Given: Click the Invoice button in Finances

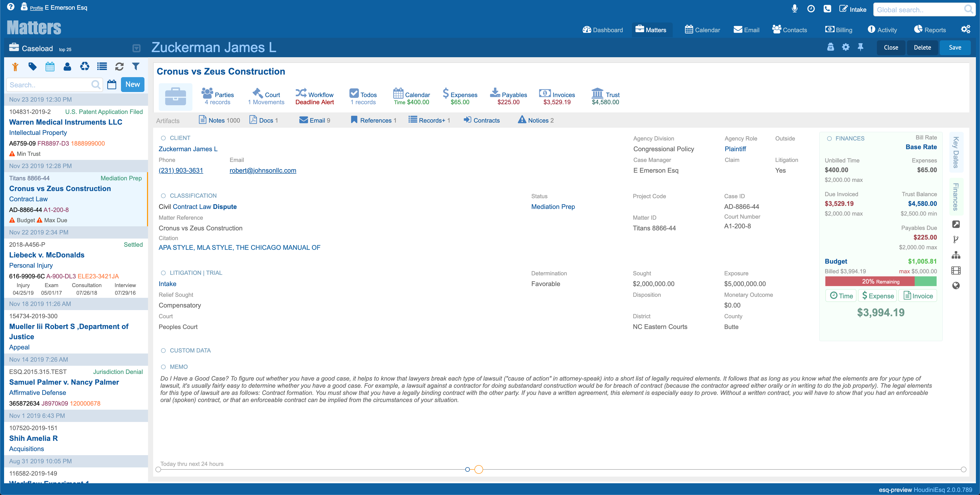Looking at the screenshot, I should click(x=918, y=296).
